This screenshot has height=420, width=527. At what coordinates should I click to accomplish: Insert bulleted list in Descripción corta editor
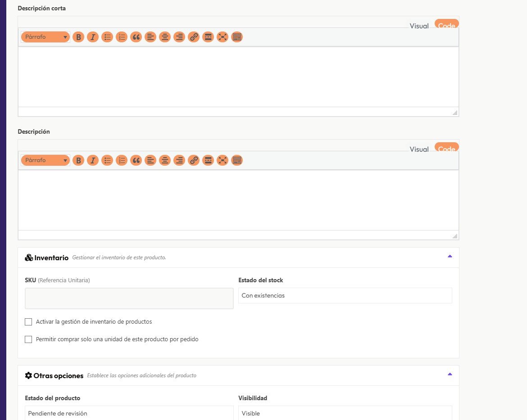pyautogui.click(x=107, y=37)
